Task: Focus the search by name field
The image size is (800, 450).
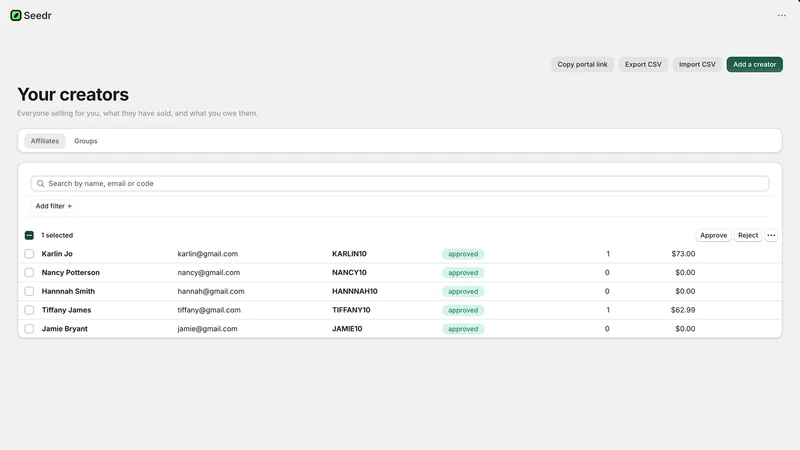Action: [399, 184]
